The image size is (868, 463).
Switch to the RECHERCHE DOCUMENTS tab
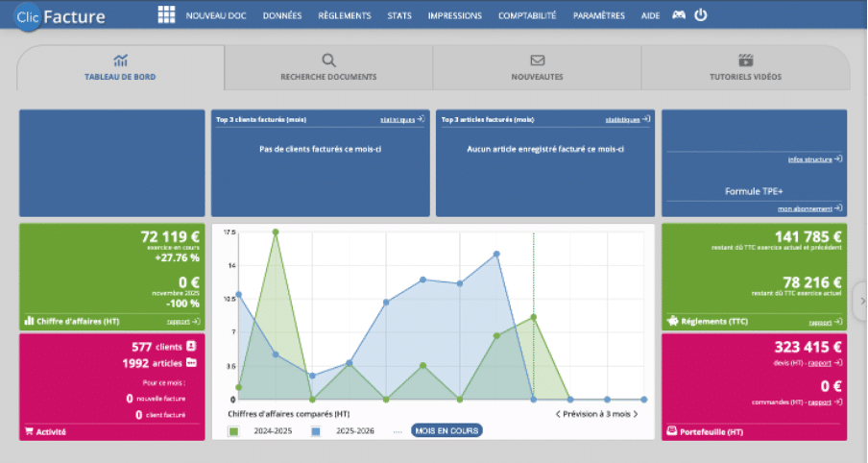[328, 67]
